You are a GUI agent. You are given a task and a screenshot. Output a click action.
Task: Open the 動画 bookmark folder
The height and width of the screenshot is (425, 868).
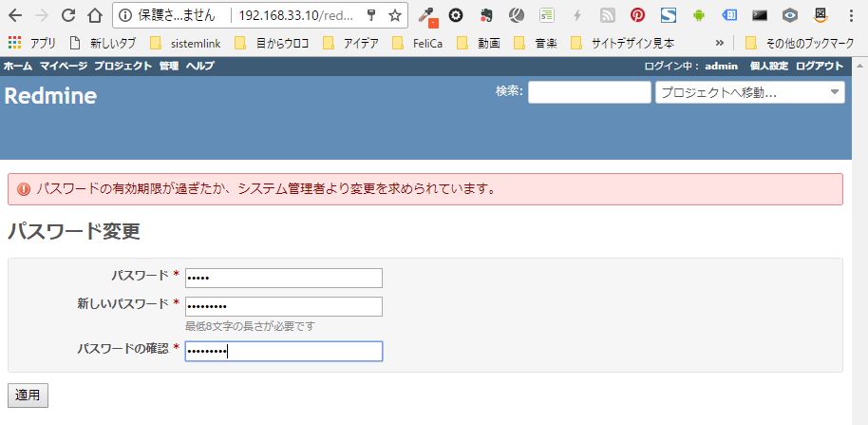(x=478, y=43)
